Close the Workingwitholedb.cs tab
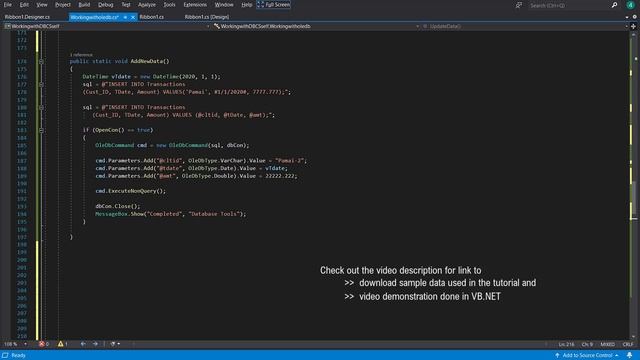The height and width of the screenshot is (360, 640). pyautogui.click(x=133, y=17)
